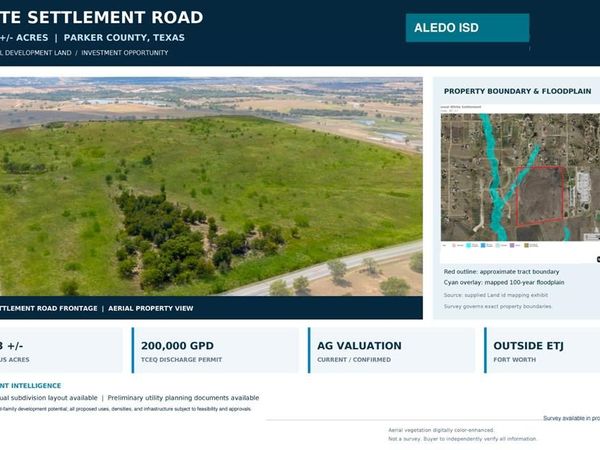The height and width of the screenshot is (450, 600).
Task: Click the purple legend swatch under the map
Action: click(512, 245)
